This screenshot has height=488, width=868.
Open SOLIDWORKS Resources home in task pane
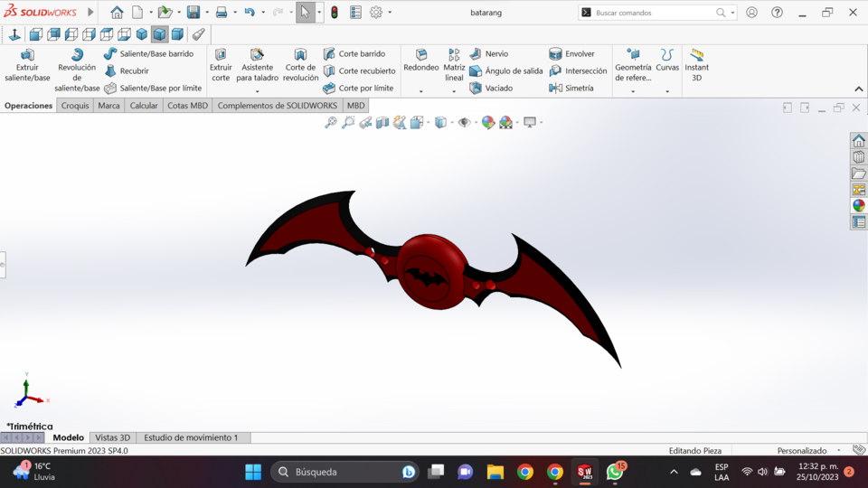coord(859,141)
